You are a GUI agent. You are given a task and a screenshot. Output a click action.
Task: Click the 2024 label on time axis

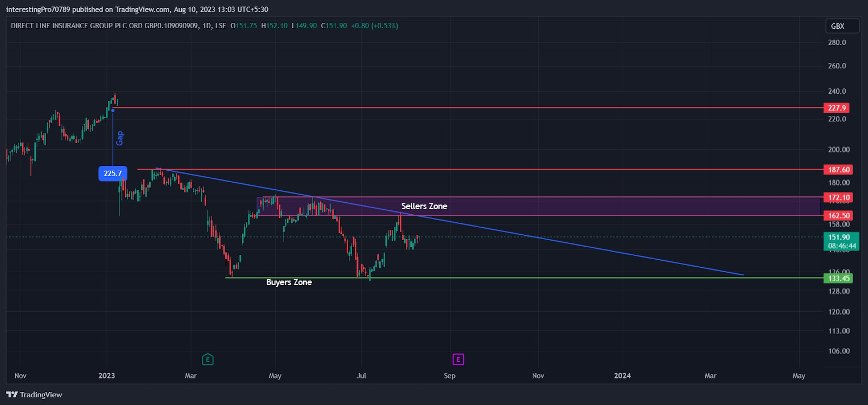click(x=622, y=376)
